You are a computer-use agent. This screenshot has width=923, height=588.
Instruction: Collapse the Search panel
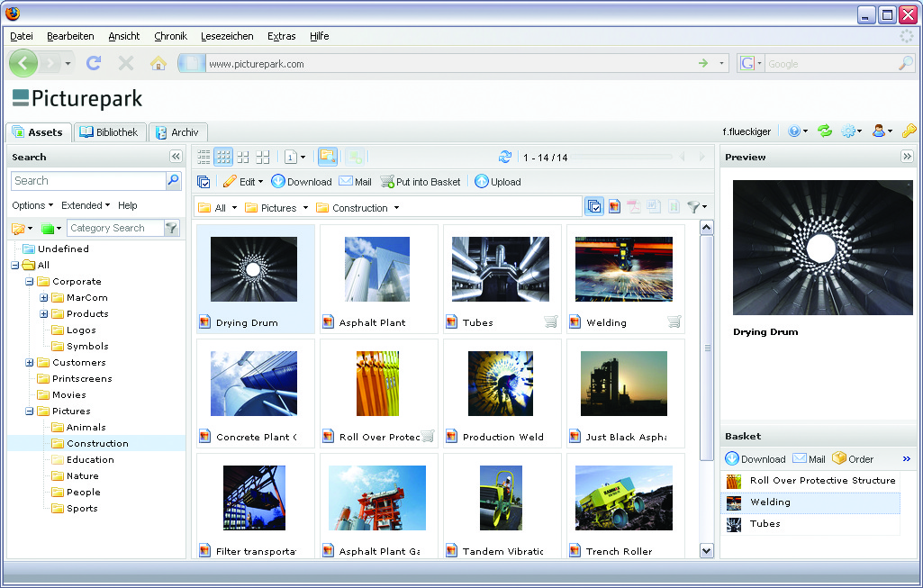[176, 156]
